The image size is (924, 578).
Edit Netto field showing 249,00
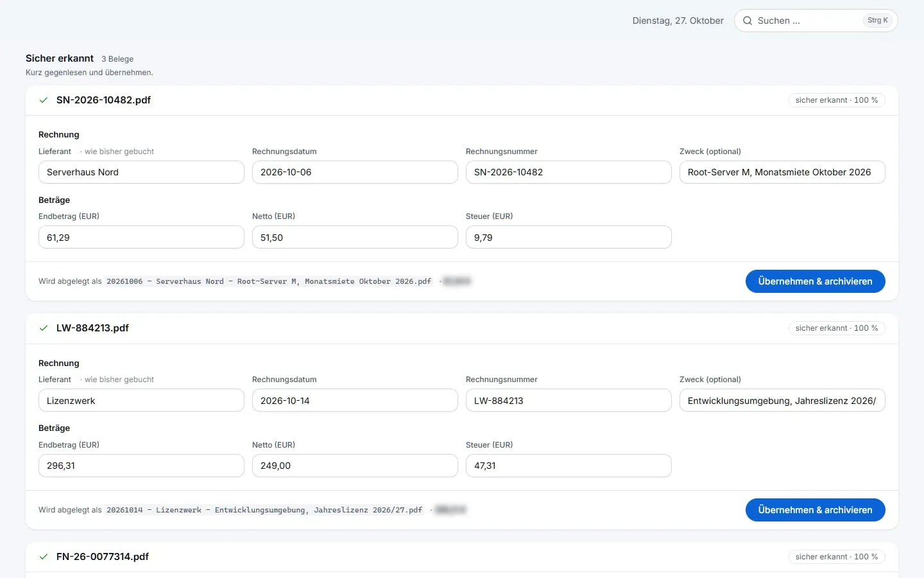click(x=355, y=466)
